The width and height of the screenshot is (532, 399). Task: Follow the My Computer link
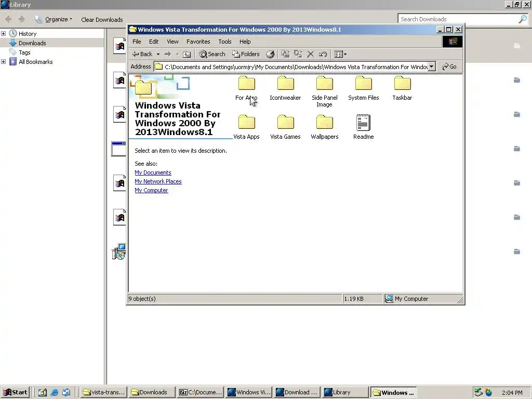pyautogui.click(x=151, y=190)
